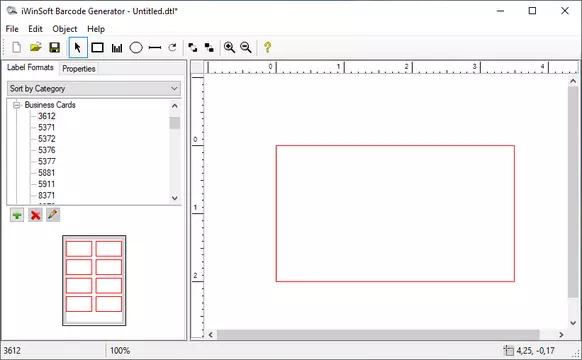Switch to the Properties tab
This screenshot has width=582, height=360.
click(79, 69)
